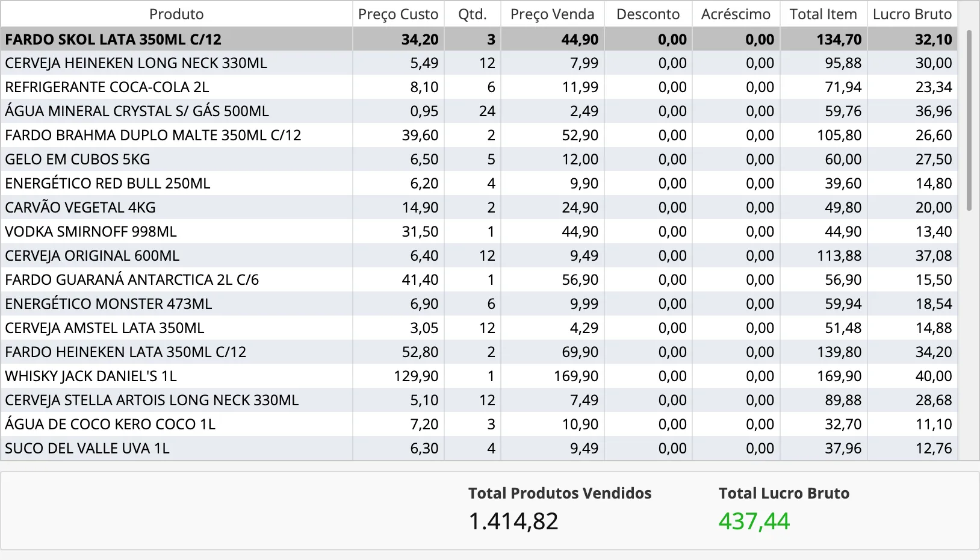Viewport: 980px width, 560px height.
Task: Click the Qtd. column header
Action: 473,14
